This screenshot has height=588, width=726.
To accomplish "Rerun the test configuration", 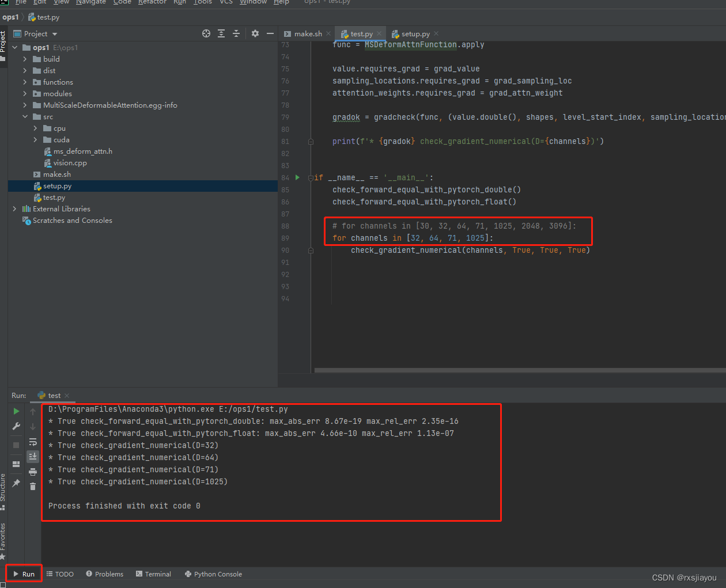I will coord(16,411).
